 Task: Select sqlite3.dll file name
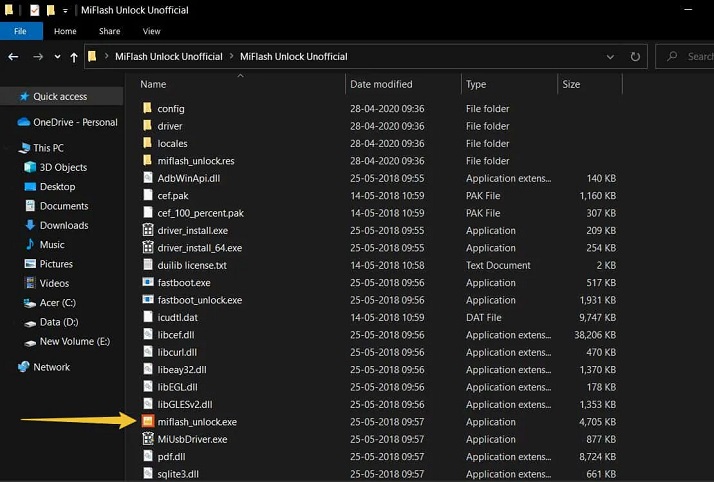[178, 473]
